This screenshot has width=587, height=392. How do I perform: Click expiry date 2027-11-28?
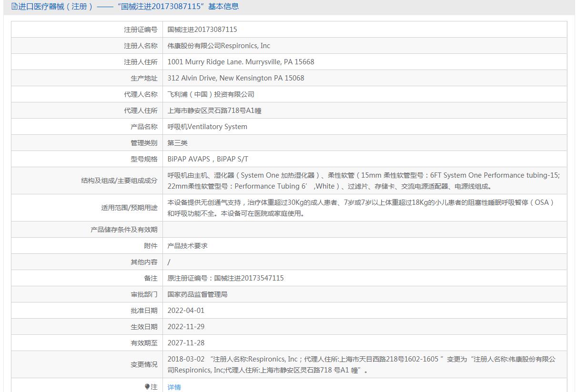[x=186, y=343]
